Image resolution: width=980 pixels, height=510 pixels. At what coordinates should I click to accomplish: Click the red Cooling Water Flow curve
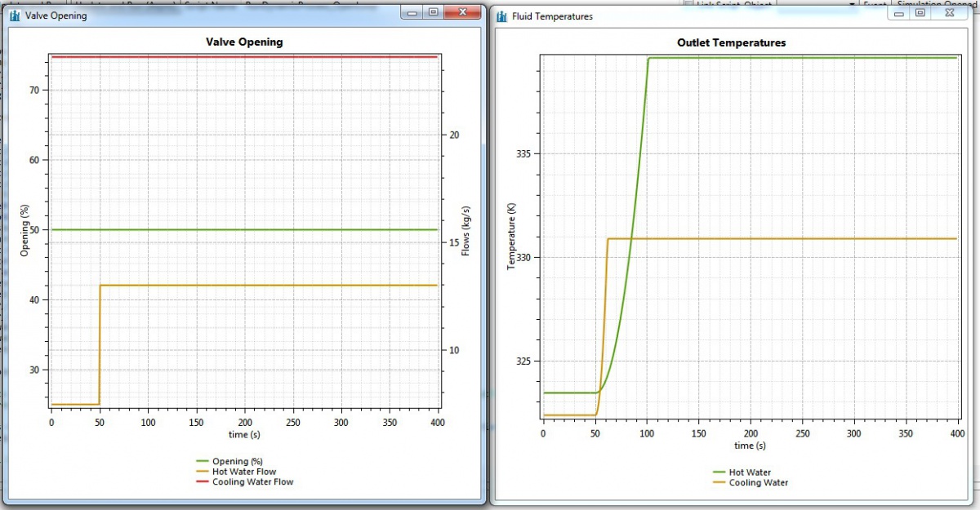pos(245,56)
